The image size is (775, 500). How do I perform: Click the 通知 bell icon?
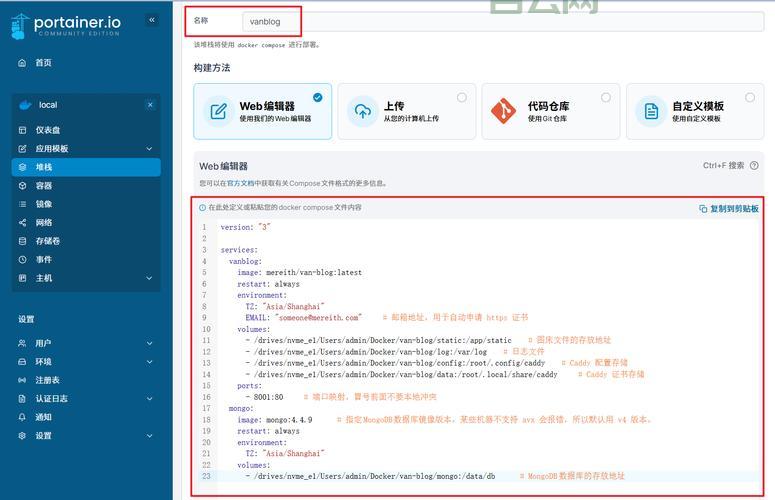point(22,417)
